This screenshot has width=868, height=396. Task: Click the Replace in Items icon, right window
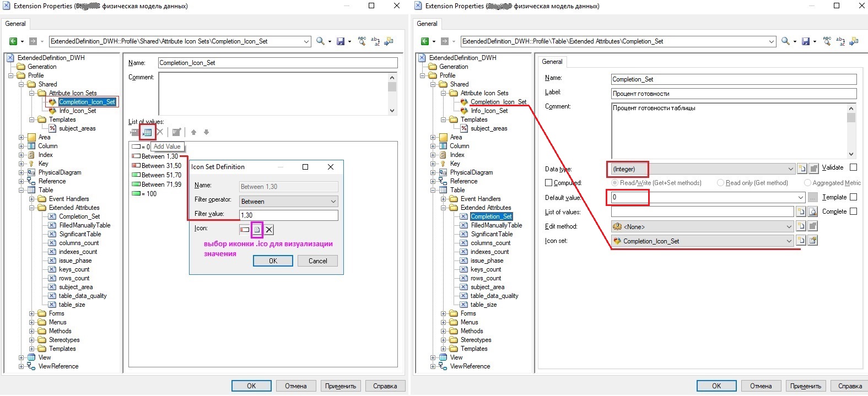[x=840, y=41]
